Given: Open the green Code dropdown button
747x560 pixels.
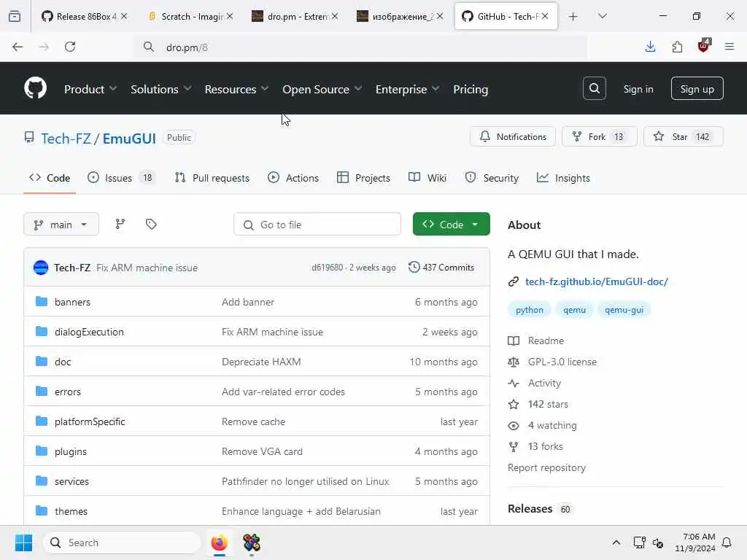Looking at the screenshot, I should point(451,224).
